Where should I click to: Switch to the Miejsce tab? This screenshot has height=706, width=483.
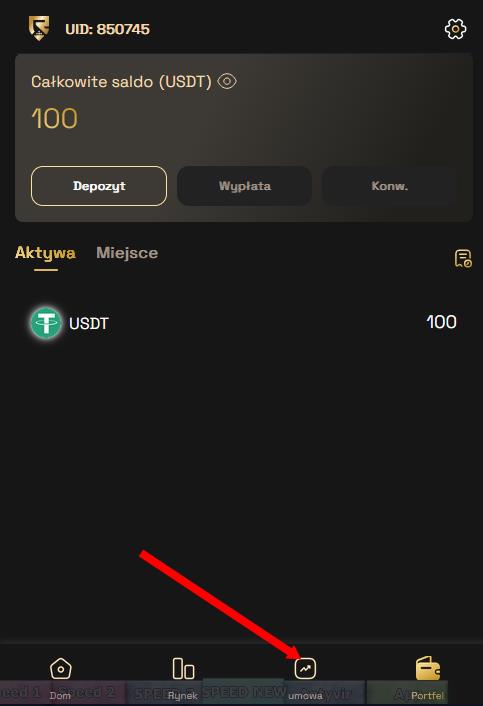[x=127, y=253]
